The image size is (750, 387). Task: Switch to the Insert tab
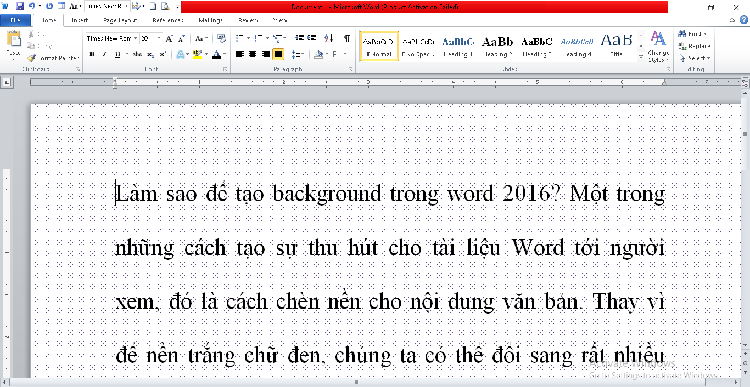[x=79, y=20]
